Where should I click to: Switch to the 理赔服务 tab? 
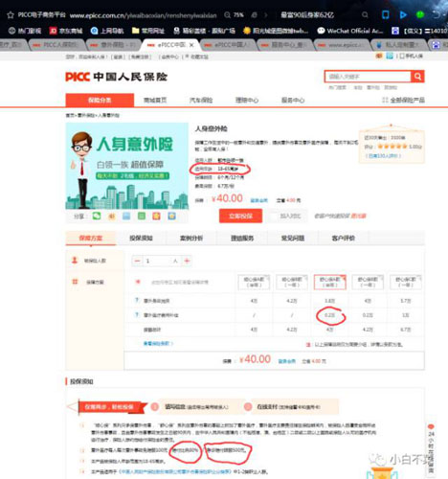coord(242,238)
